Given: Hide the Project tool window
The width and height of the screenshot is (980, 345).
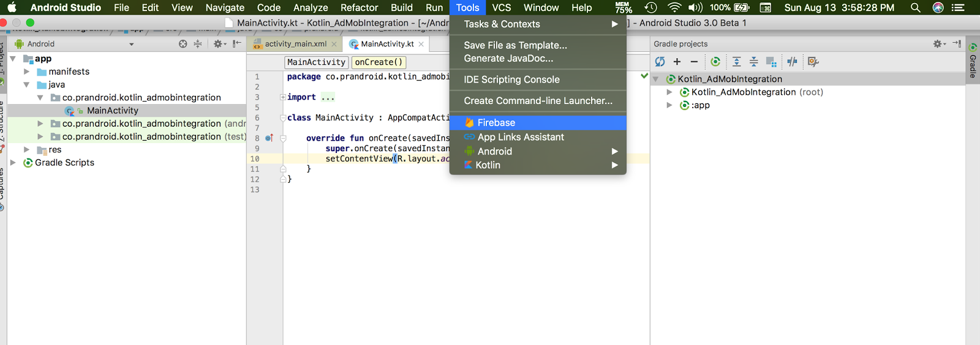Looking at the screenshot, I should tap(236, 44).
